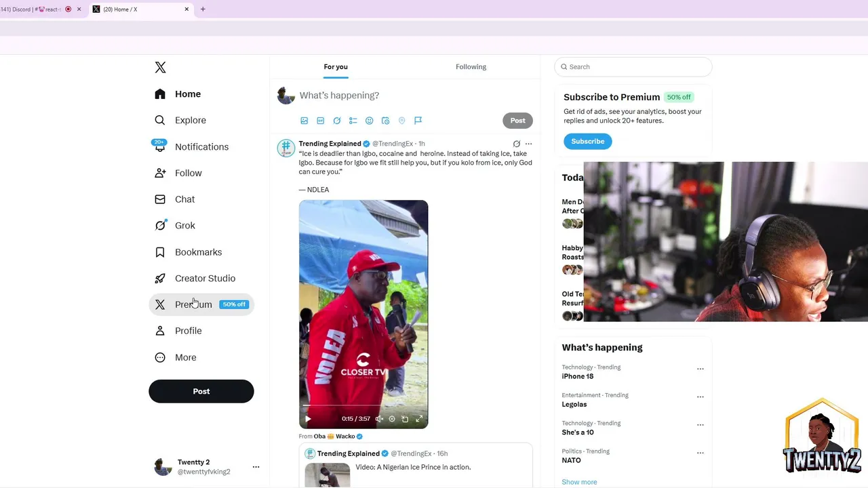
Task: Open Chat from the sidebar
Action: (175, 199)
